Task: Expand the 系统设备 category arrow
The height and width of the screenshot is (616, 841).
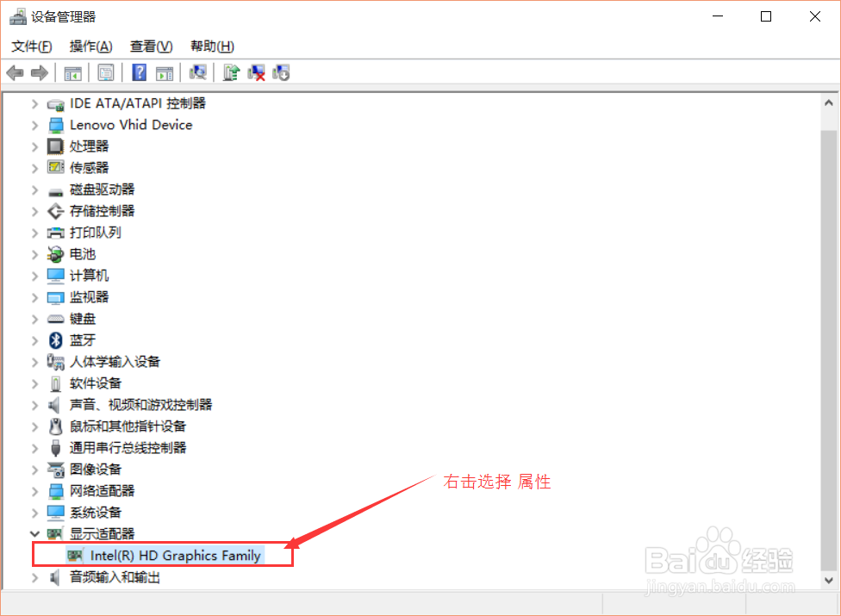Action: (34, 513)
